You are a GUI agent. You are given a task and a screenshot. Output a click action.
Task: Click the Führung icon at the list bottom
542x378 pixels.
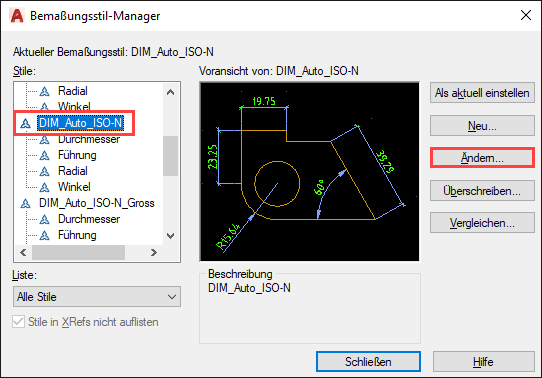point(44,235)
